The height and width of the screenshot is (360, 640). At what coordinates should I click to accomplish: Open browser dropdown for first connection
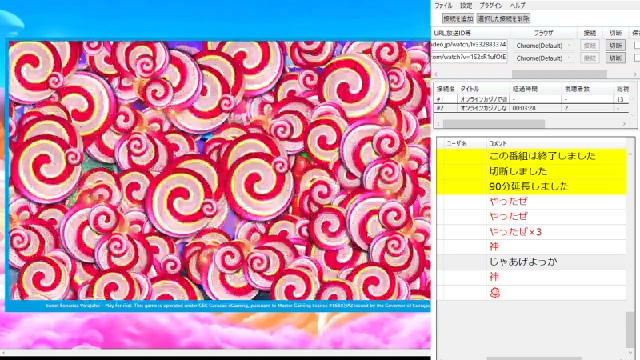(x=543, y=46)
